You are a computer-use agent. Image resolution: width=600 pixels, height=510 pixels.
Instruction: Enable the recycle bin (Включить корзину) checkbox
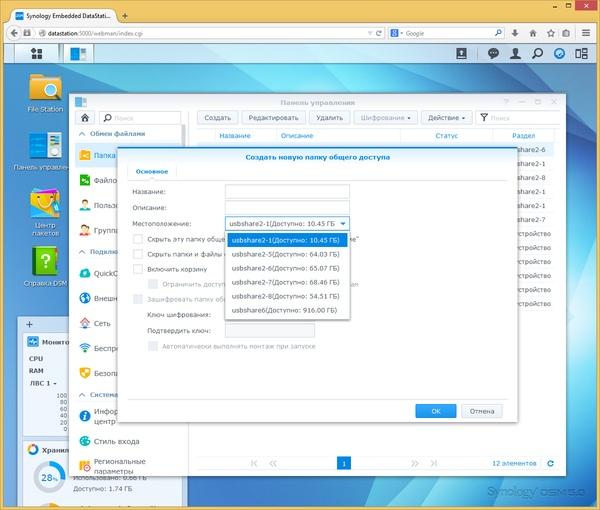tap(138, 269)
